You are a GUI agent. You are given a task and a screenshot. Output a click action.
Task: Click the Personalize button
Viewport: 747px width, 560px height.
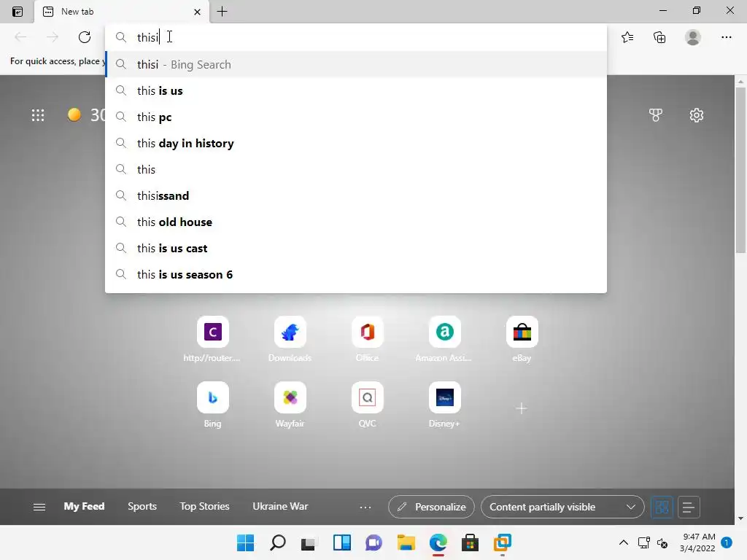coord(431,507)
